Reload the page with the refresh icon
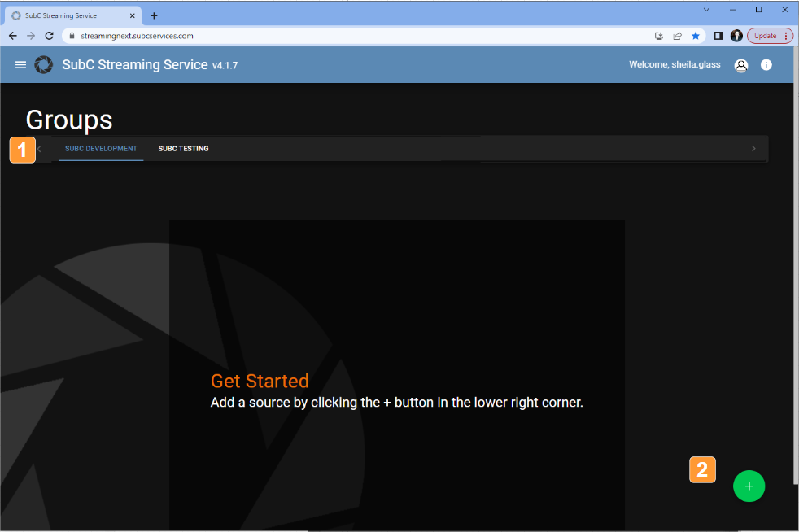The image size is (799, 532). pyautogui.click(x=49, y=36)
